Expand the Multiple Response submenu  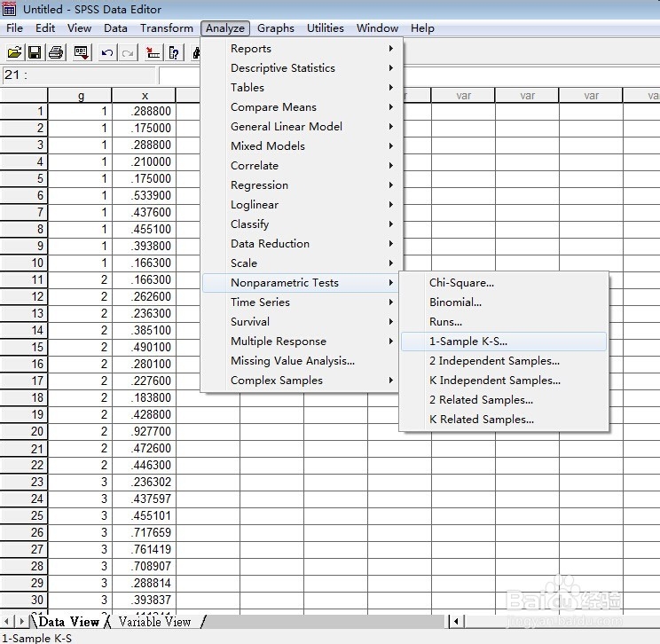[301, 341]
